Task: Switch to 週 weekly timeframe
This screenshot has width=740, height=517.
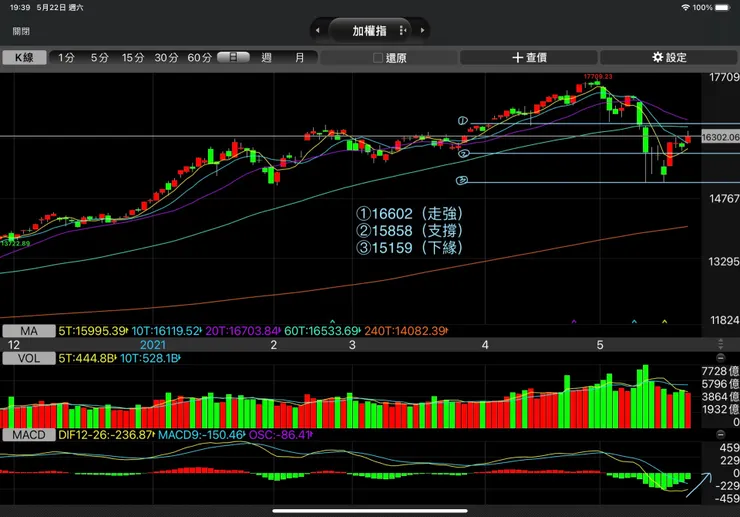Action: point(267,58)
